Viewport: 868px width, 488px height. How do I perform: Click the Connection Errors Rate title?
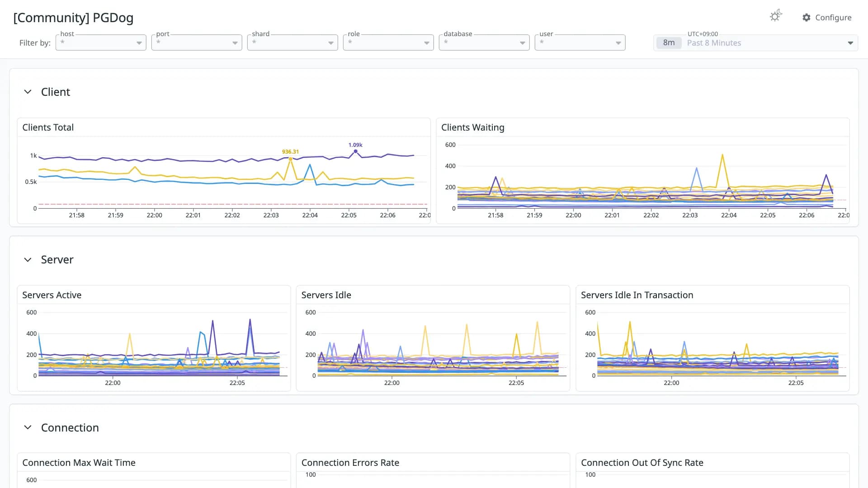350,463
